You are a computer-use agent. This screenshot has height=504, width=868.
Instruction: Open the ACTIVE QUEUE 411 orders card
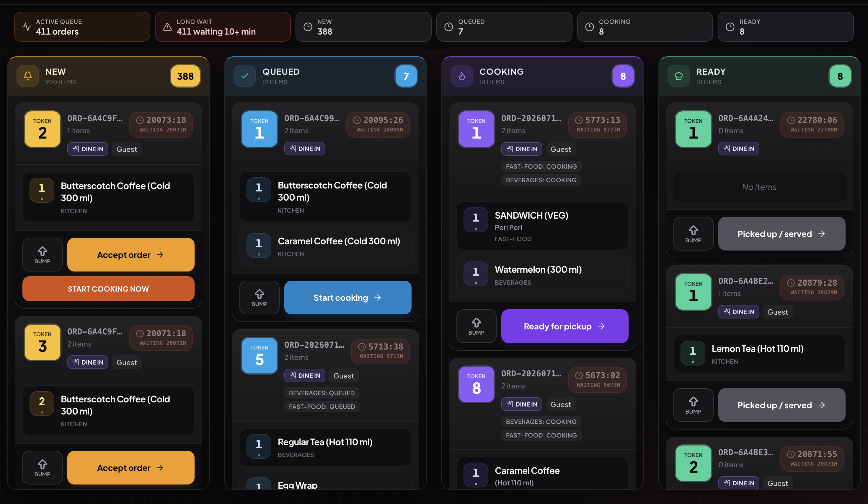coord(82,27)
